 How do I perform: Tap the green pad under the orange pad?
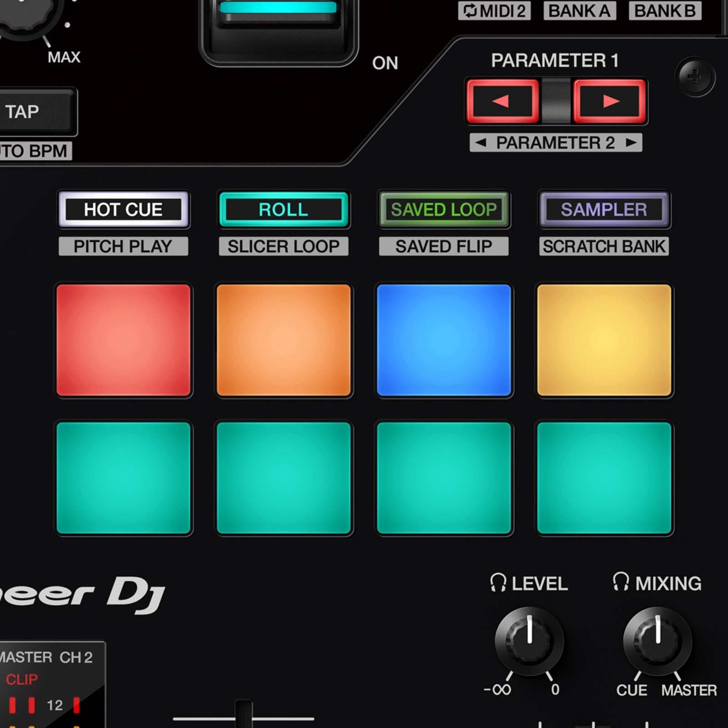(283, 478)
